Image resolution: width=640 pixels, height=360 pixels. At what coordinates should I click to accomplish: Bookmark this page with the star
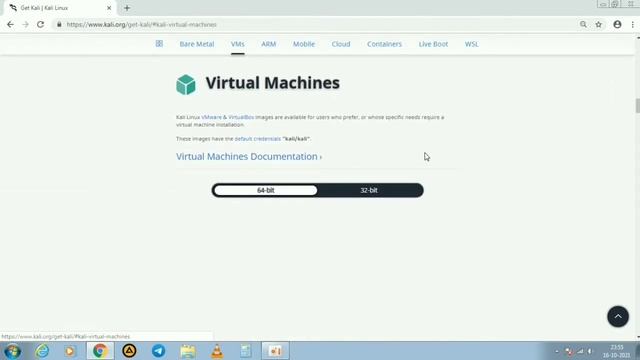click(x=599, y=24)
